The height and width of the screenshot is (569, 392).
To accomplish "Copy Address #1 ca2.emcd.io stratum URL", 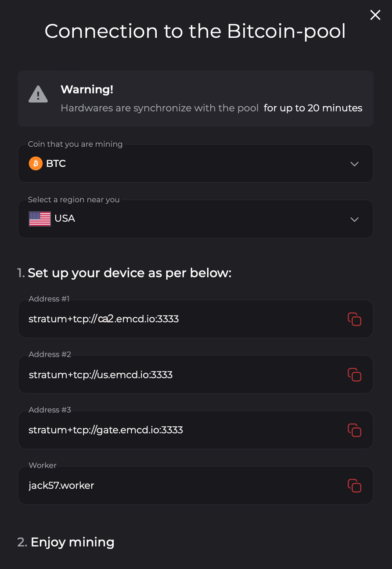I will (354, 319).
